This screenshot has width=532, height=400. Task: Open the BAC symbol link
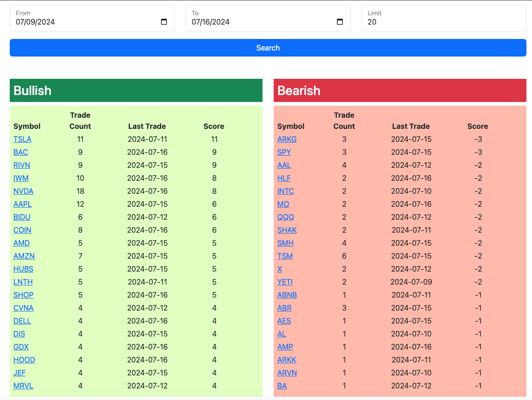click(x=21, y=152)
